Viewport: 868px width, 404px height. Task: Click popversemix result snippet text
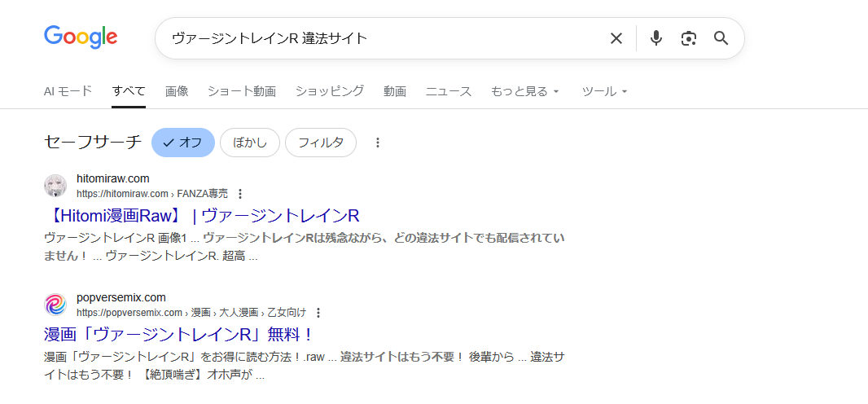(x=305, y=366)
